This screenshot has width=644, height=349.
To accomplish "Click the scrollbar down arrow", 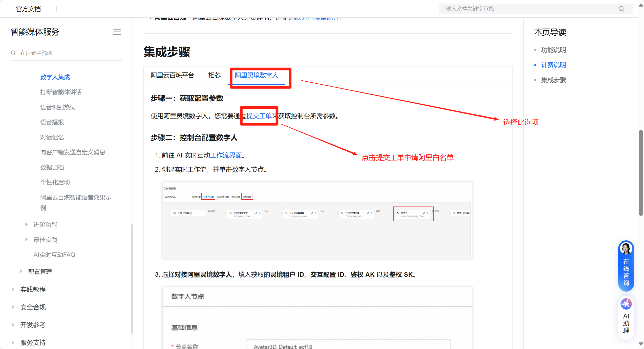I will [x=641, y=344].
